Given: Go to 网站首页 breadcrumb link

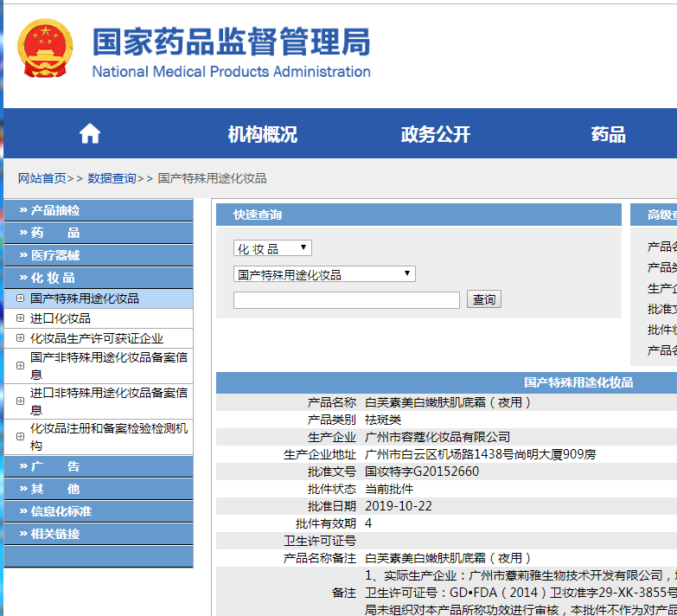Looking at the screenshot, I should tap(42, 178).
